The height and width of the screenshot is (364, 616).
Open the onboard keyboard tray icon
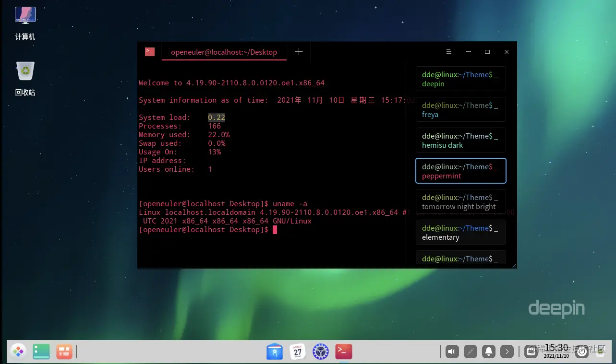(x=531, y=352)
